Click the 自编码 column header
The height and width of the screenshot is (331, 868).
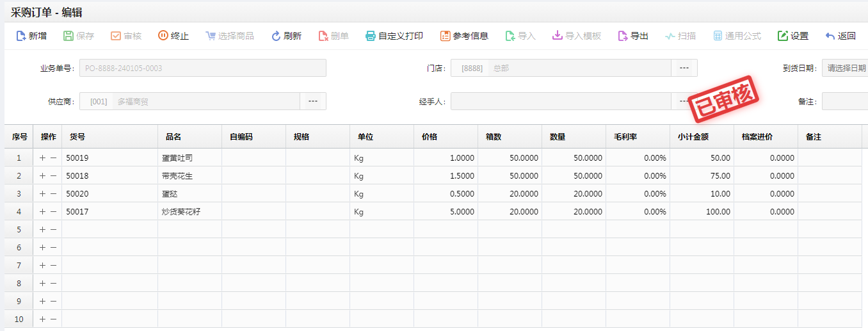tap(254, 137)
